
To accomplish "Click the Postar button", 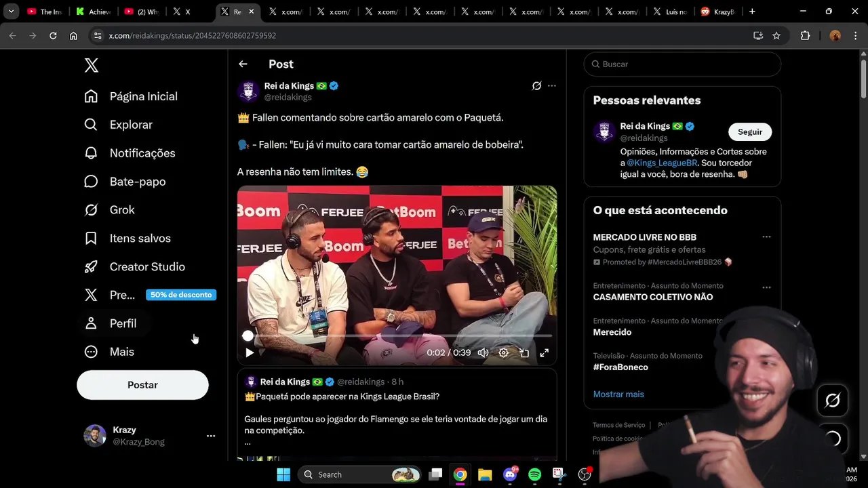I will [x=142, y=385].
